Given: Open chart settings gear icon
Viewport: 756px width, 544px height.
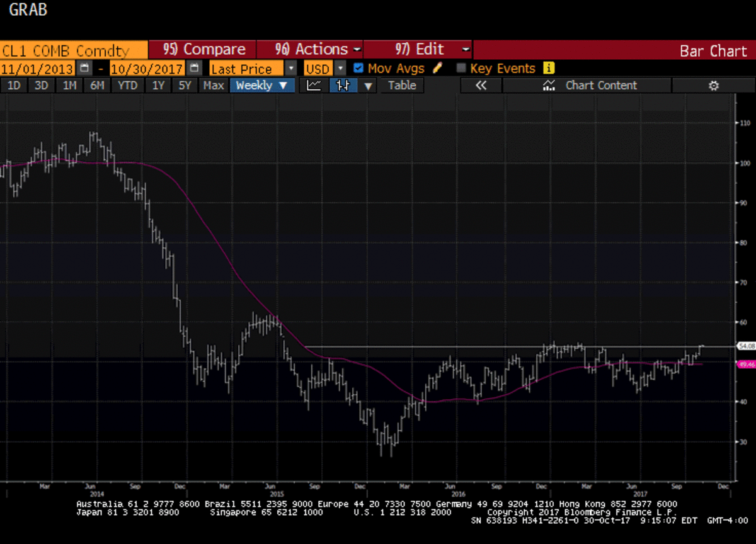Looking at the screenshot, I should click(x=713, y=86).
